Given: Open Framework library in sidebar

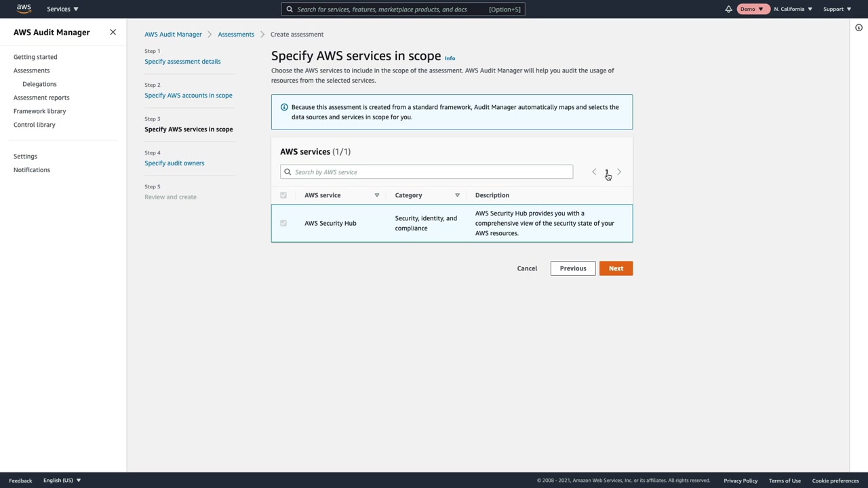Looking at the screenshot, I should pyautogui.click(x=39, y=111).
